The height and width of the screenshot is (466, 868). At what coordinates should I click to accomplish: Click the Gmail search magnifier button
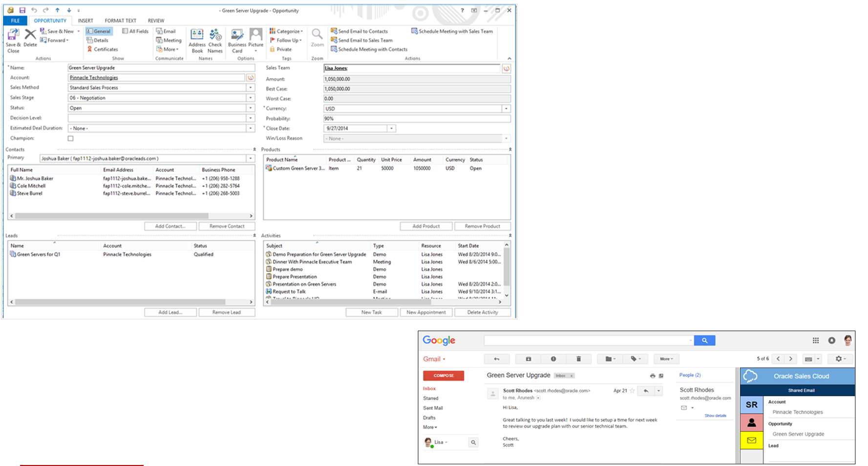click(704, 341)
